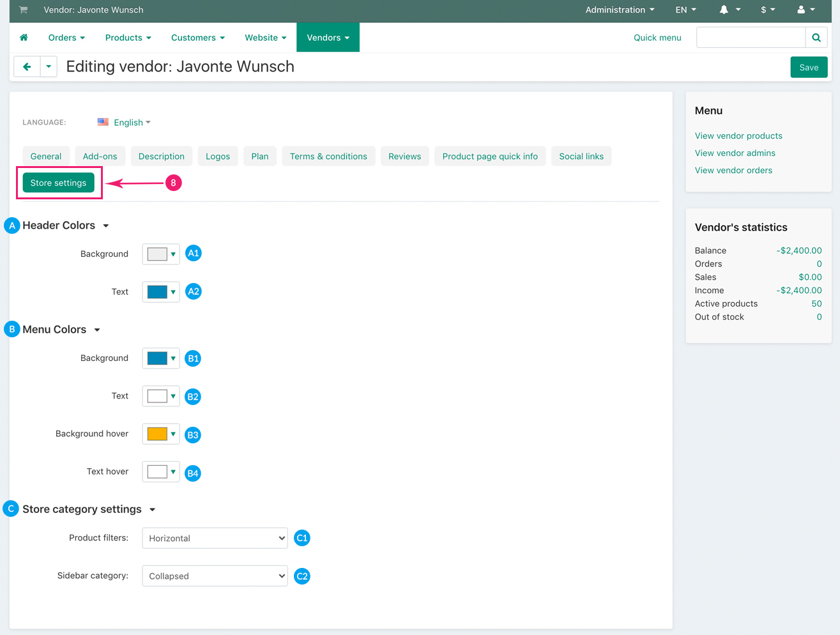Click the Orders count 0 in statistics
Screen dimensions: 840x635
(x=819, y=264)
